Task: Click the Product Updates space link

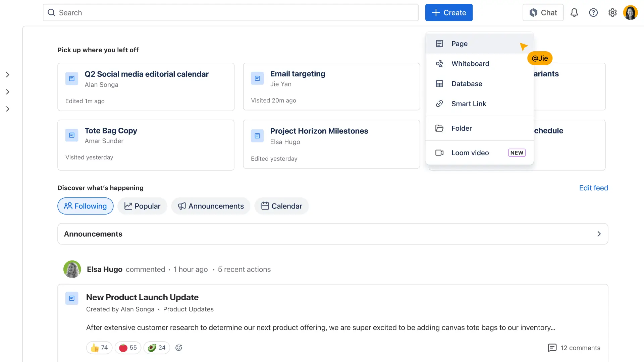Action: pyautogui.click(x=188, y=309)
